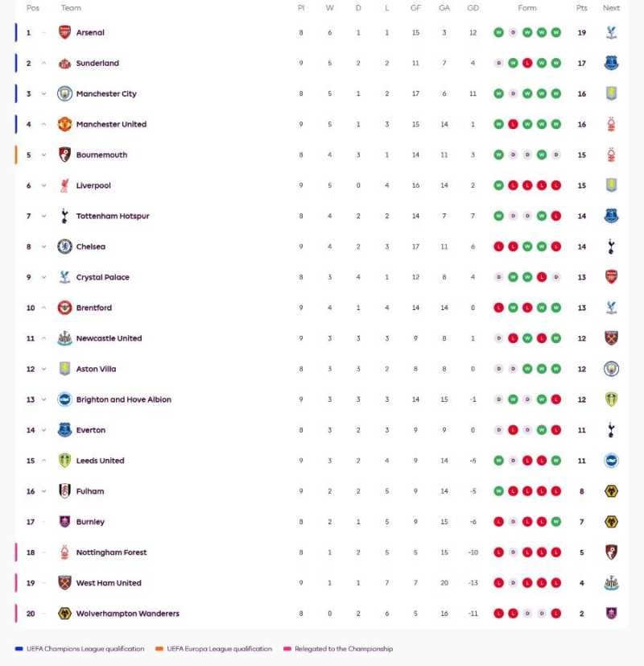The height and width of the screenshot is (666, 644).
Task: Click Manchester City's crest in the Team column
Action: pos(64,93)
